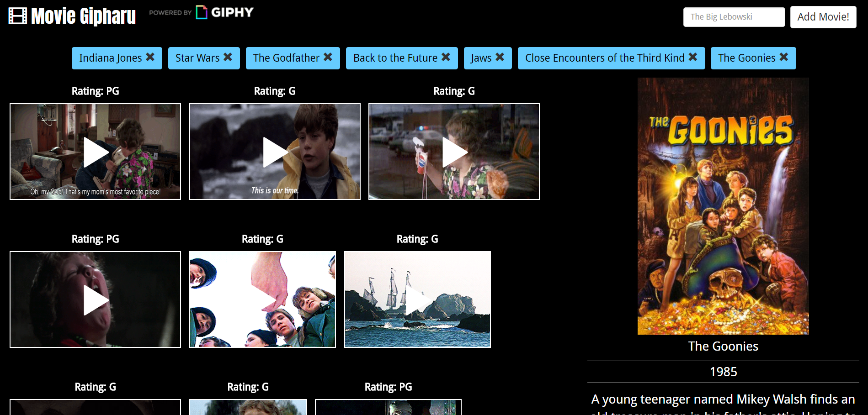Play the kids looking down GIF
868x415 pixels.
coord(262,299)
